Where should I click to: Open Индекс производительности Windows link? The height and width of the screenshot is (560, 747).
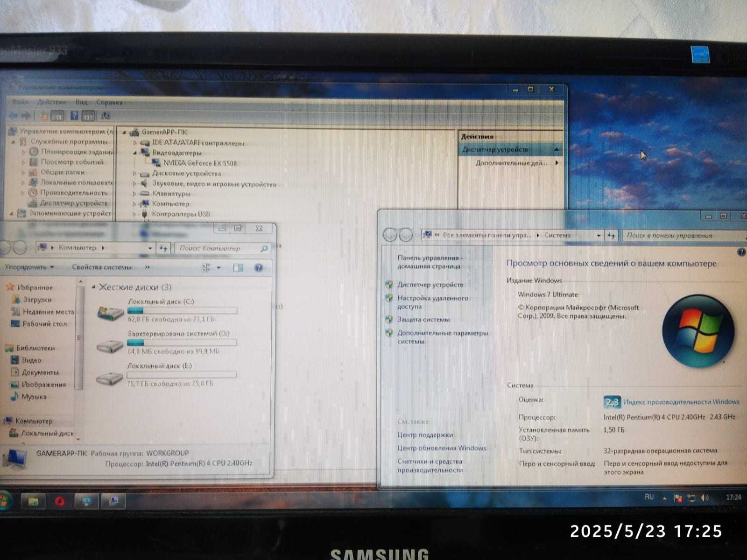(681, 401)
